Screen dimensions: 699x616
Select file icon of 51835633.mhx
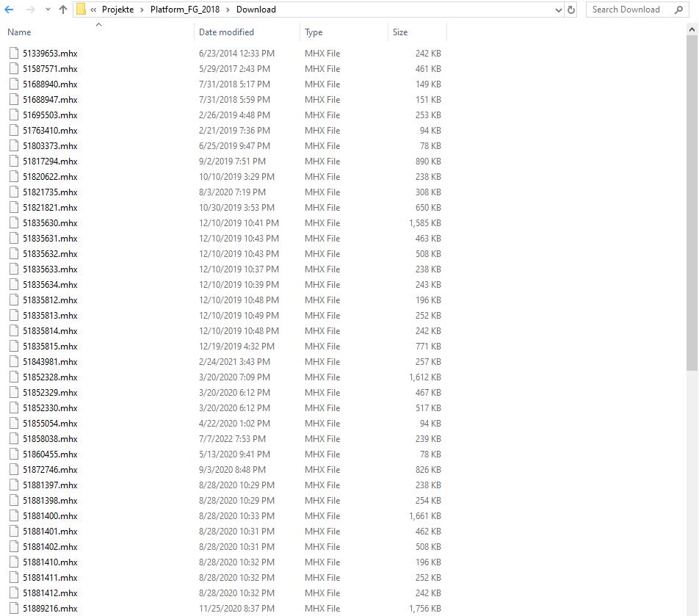tap(14, 269)
